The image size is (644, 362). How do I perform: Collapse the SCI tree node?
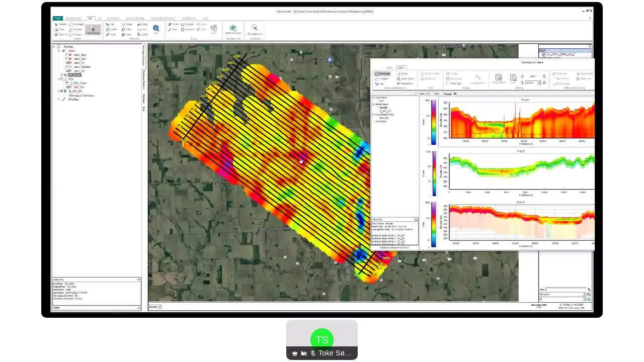pyautogui.click(x=58, y=79)
